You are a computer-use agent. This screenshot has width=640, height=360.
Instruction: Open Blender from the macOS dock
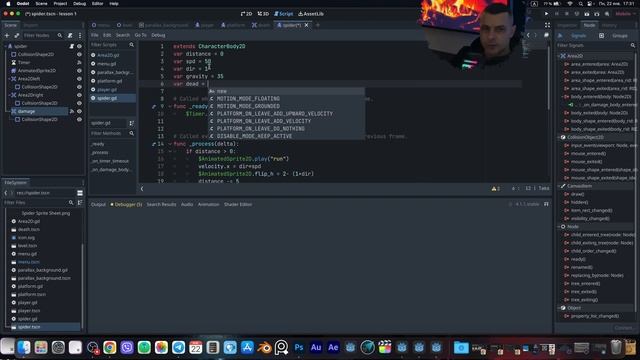pos(264,348)
